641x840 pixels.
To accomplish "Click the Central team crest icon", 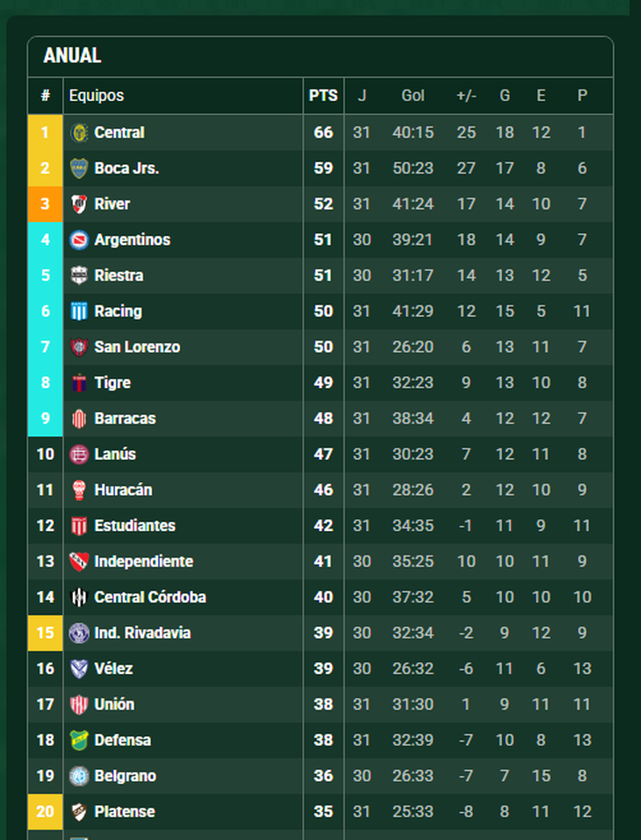I will (79, 133).
